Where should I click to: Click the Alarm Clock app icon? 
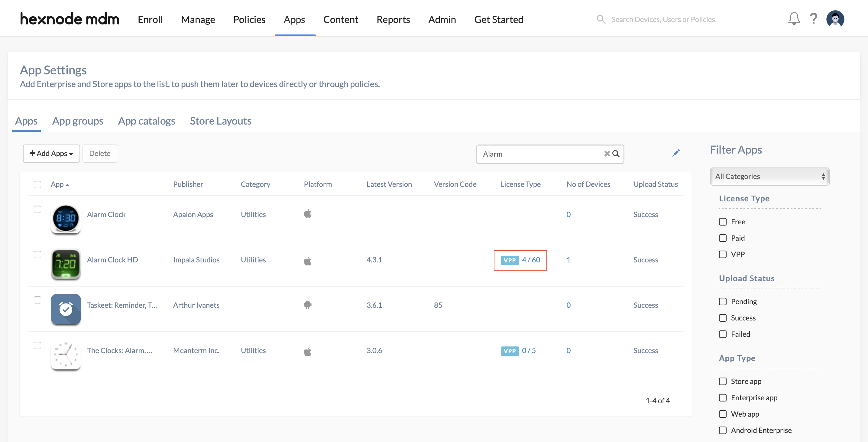pos(66,219)
